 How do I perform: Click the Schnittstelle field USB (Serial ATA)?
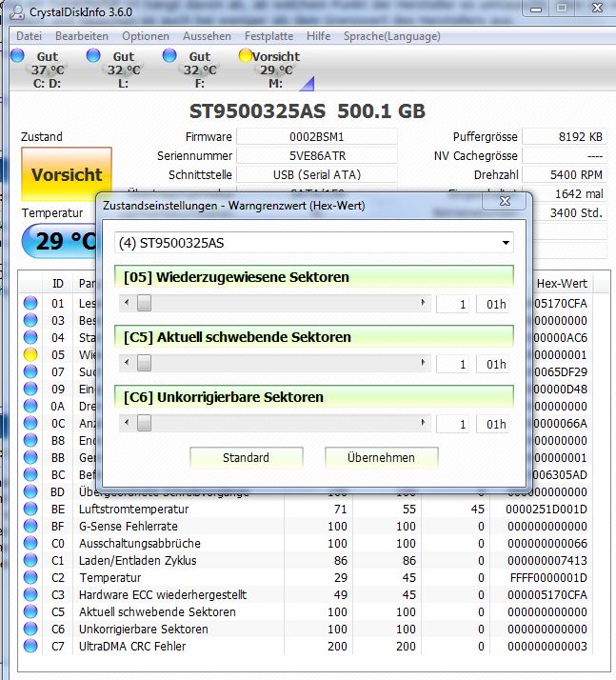tap(317, 175)
